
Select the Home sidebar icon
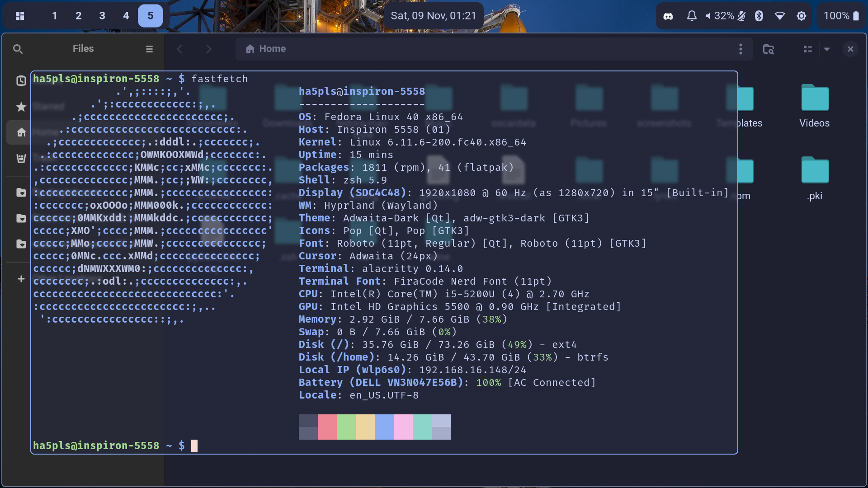tap(21, 132)
